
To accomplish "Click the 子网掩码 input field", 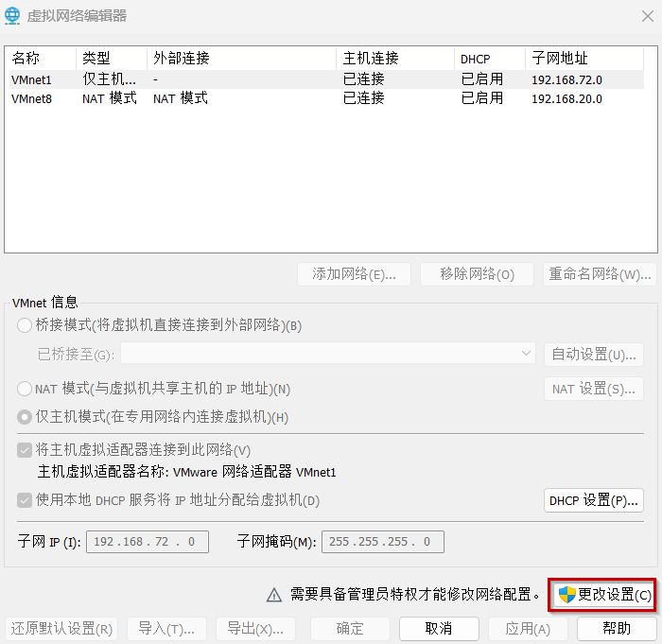I will [382, 542].
